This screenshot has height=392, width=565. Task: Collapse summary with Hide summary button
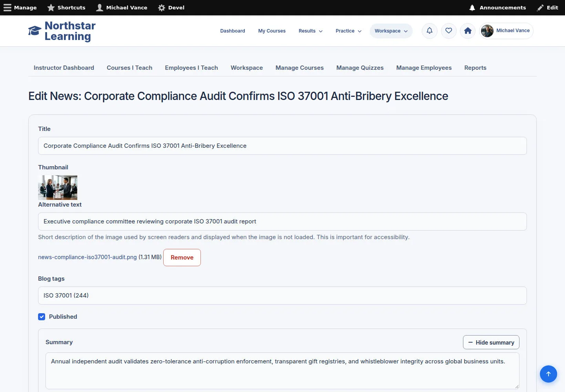click(x=491, y=342)
